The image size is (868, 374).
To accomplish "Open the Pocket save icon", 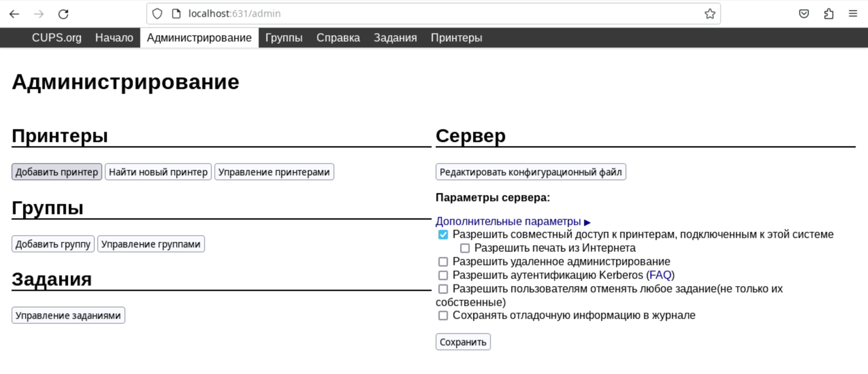I will pos(804,14).
